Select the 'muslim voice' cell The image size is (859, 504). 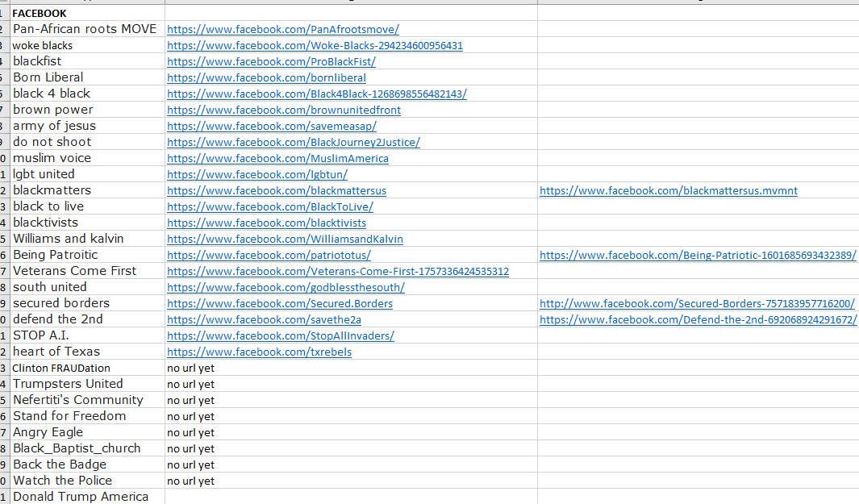coord(87,158)
